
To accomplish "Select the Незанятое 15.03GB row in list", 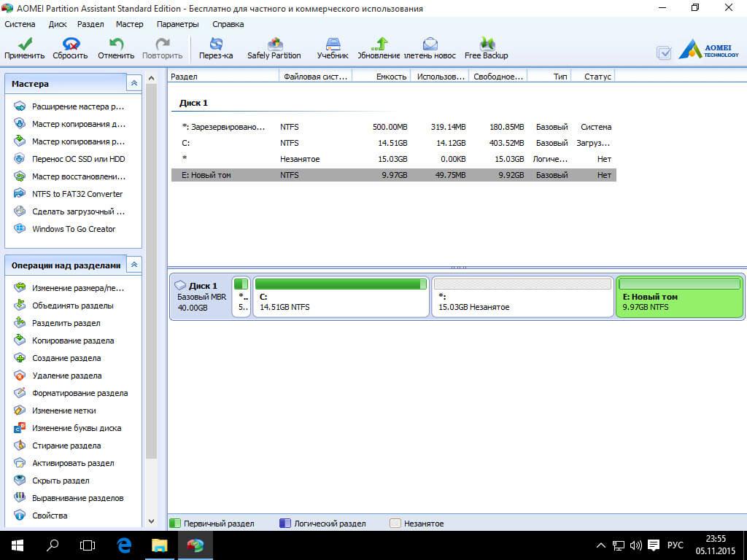I will (393, 159).
